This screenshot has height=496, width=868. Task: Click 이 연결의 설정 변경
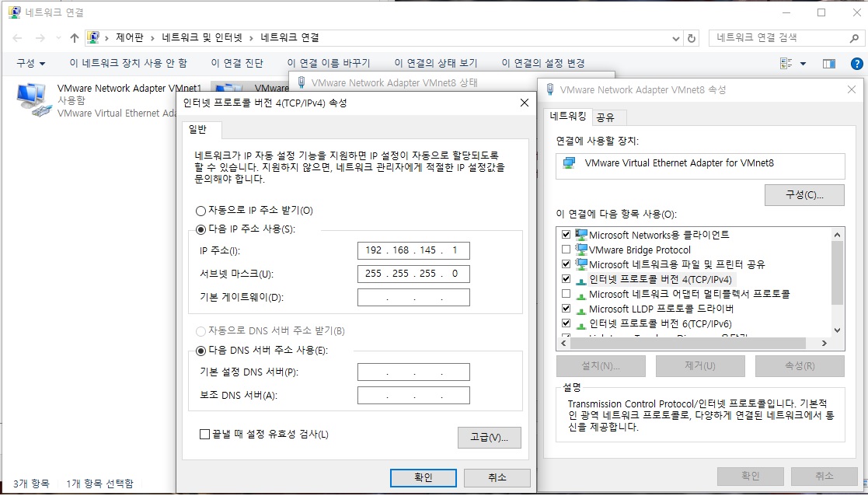tap(543, 64)
